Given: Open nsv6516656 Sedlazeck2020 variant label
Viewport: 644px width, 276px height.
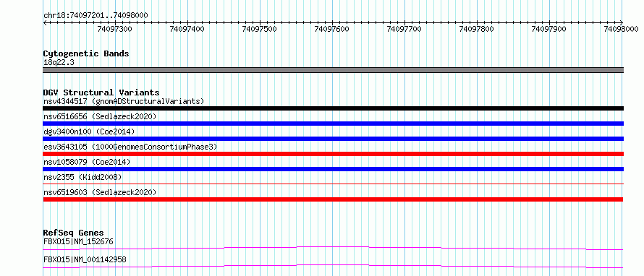Looking at the screenshot, I should click(x=100, y=116).
